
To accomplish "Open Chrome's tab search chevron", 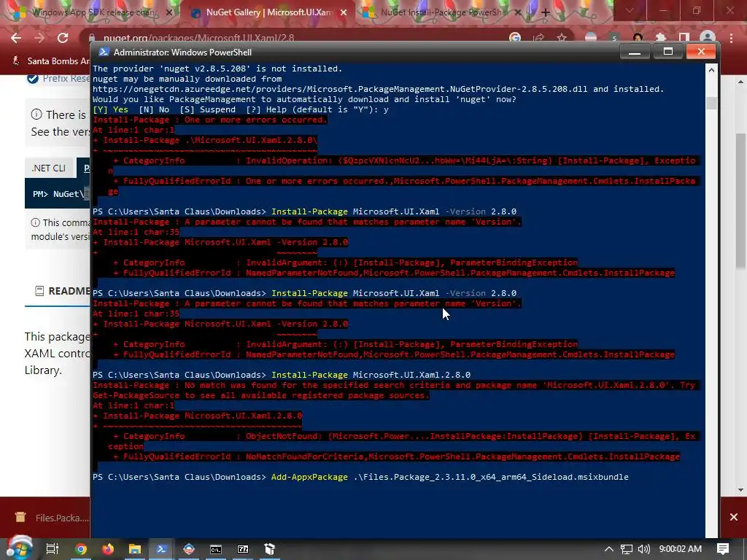I will tap(630, 10).
